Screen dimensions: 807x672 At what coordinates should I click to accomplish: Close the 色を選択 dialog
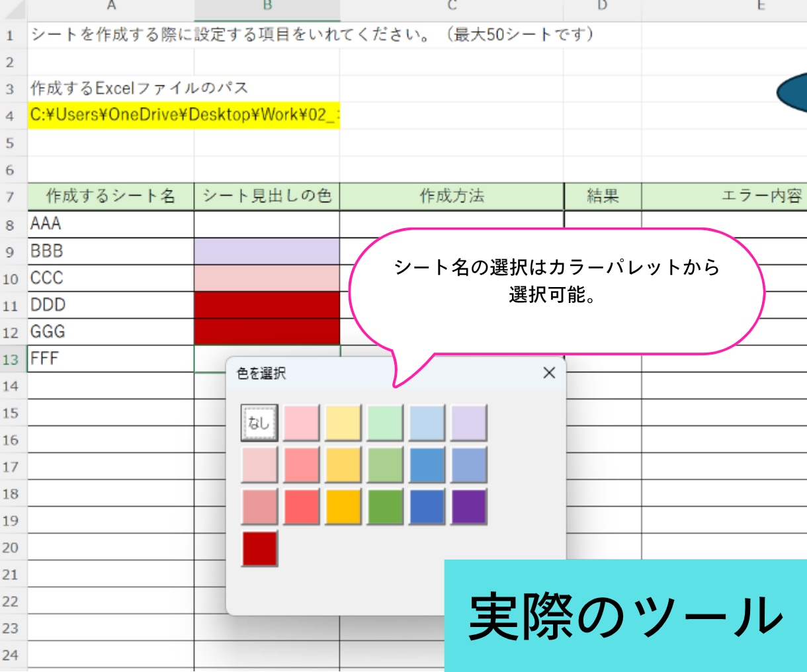pyautogui.click(x=549, y=373)
